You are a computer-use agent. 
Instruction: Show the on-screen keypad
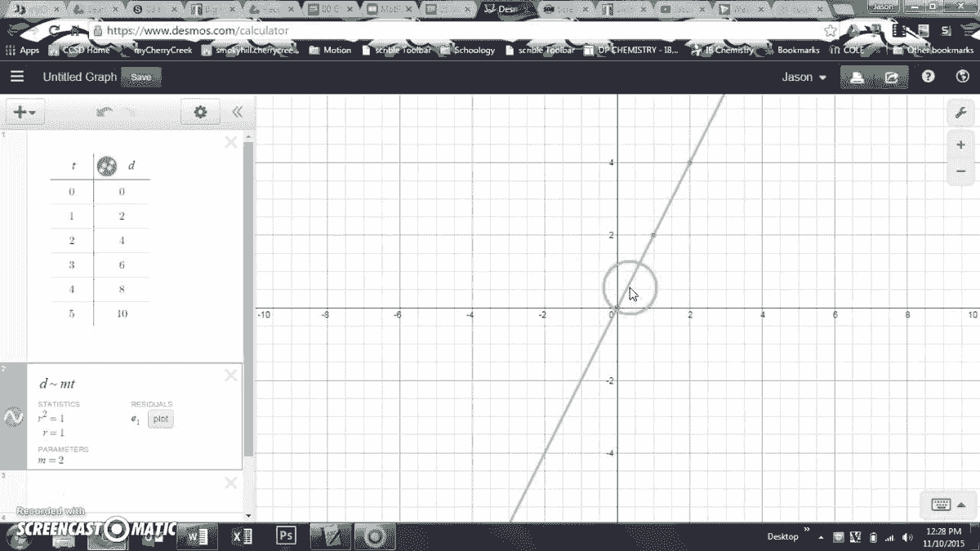tap(947, 505)
